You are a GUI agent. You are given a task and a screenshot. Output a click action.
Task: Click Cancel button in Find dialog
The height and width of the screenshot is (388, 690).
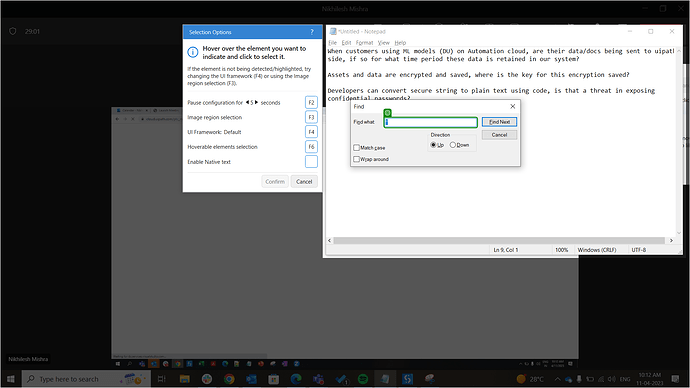tap(499, 135)
